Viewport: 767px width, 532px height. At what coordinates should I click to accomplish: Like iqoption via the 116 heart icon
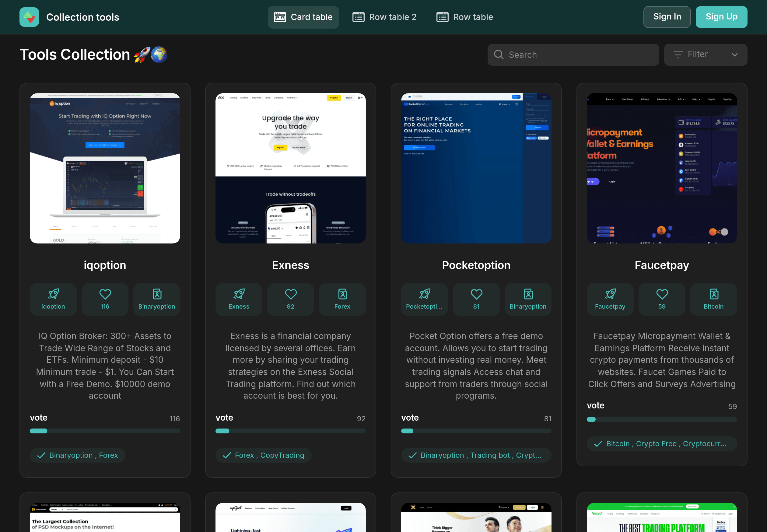[x=105, y=294]
